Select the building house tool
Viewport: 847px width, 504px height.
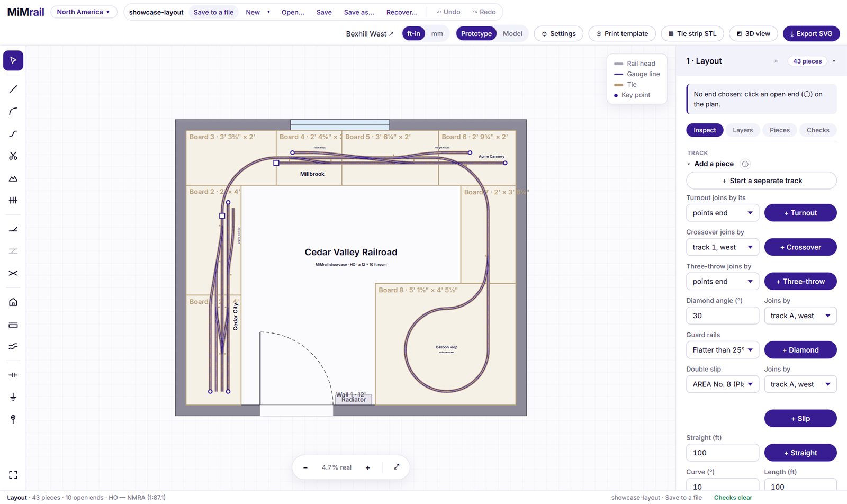(x=13, y=302)
